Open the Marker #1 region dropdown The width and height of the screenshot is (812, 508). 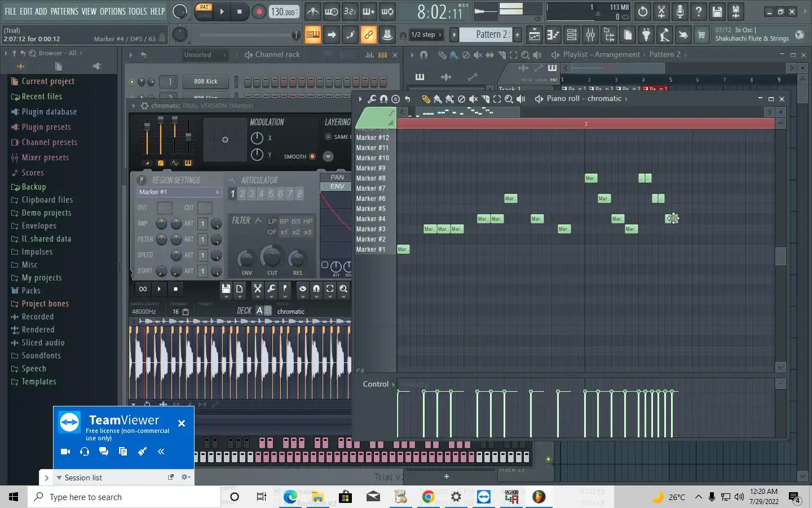[179, 192]
